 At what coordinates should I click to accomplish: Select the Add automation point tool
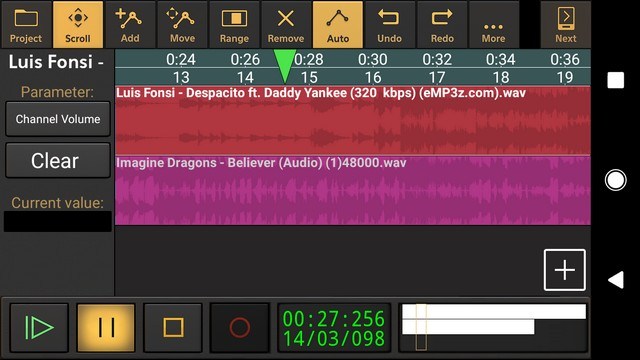point(130,24)
